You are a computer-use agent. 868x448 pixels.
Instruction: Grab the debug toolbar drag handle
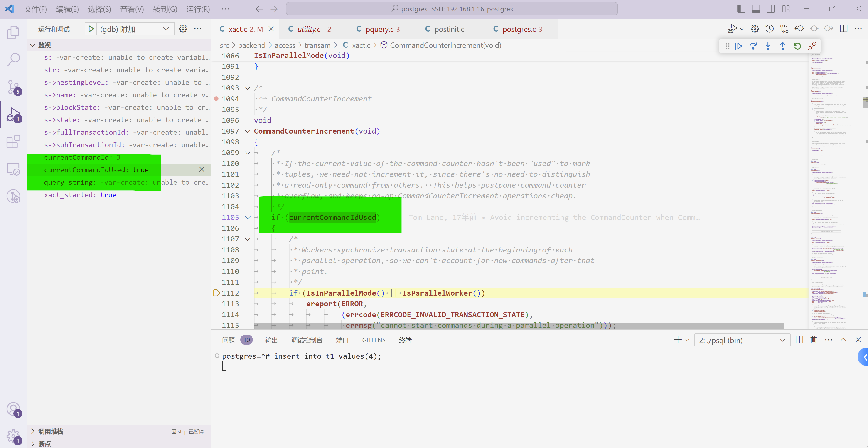pos(728,46)
